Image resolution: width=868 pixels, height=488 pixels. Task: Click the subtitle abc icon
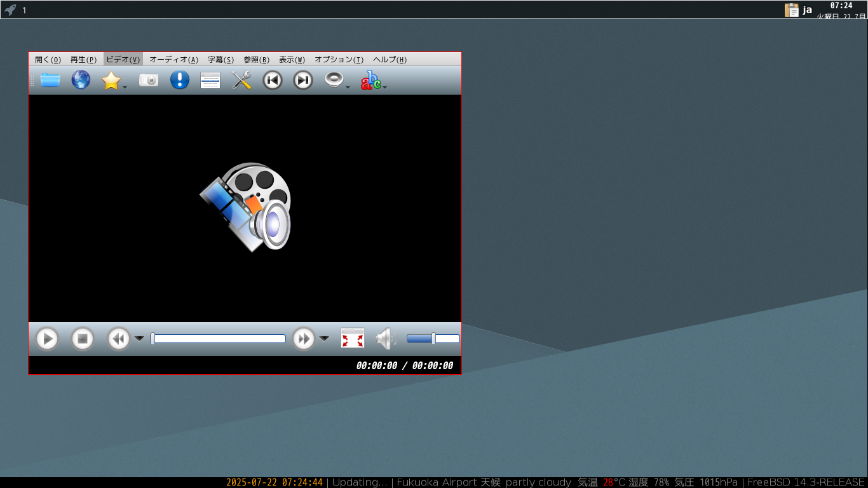[371, 80]
